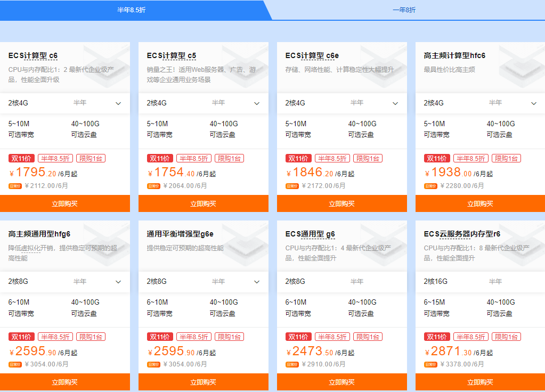Viewport: 545px width, 392px height.
Task: Click the price ¥2473.50 /6月起
Action: pos(321,351)
